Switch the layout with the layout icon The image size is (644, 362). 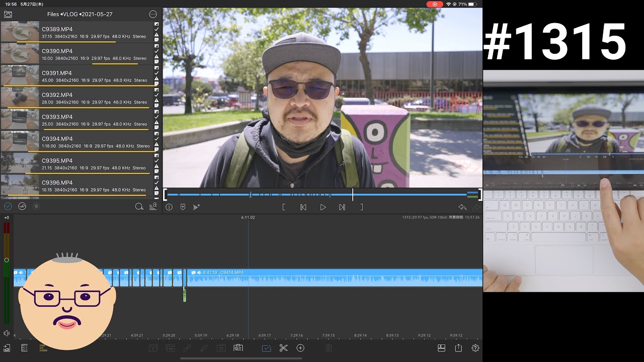click(441, 348)
